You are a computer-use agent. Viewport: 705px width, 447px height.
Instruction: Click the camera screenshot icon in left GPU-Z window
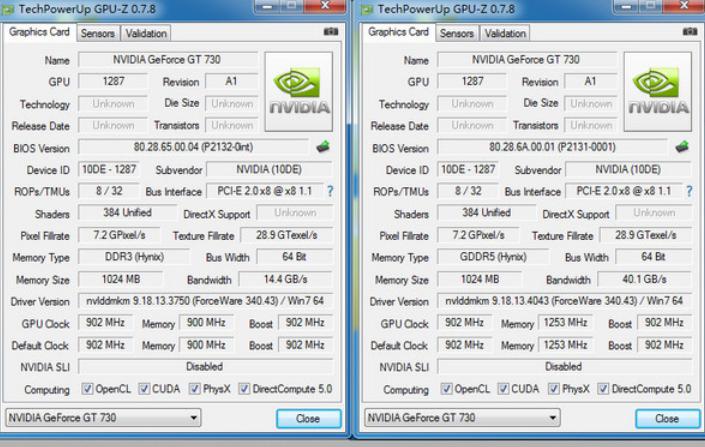tap(331, 31)
